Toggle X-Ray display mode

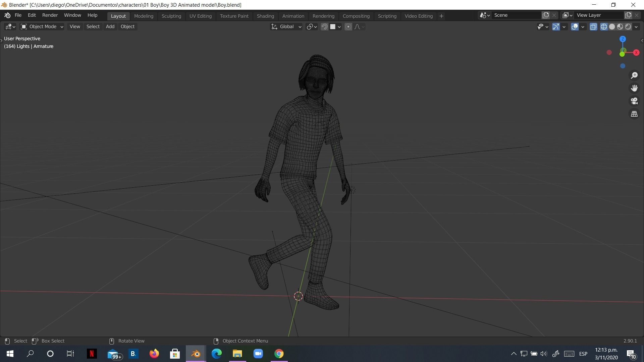tap(593, 27)
